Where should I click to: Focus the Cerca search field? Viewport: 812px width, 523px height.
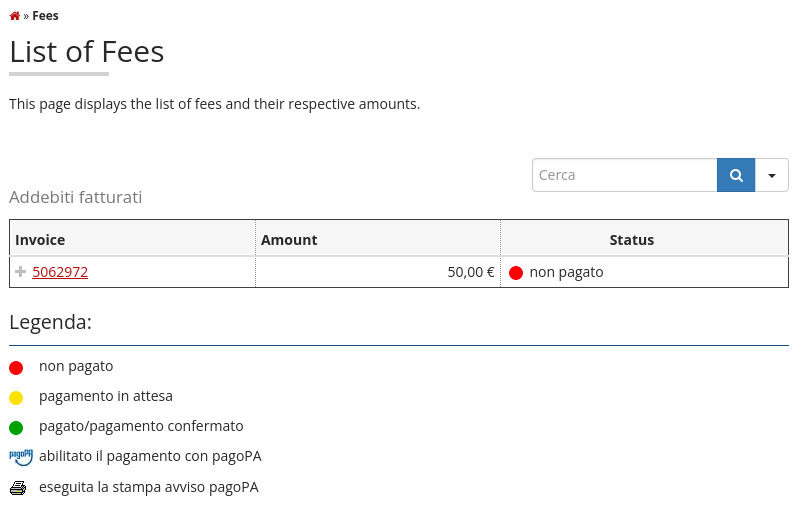pos(624,175)
